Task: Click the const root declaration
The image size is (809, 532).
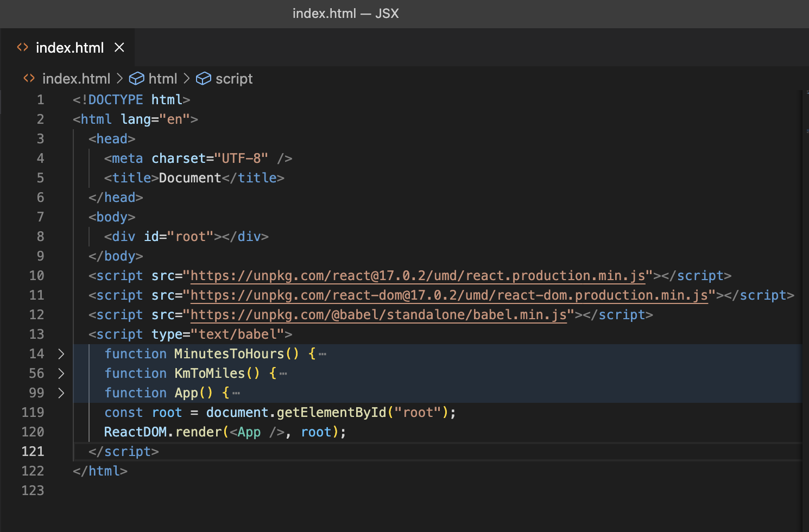Action: click(x=143, y=413)
